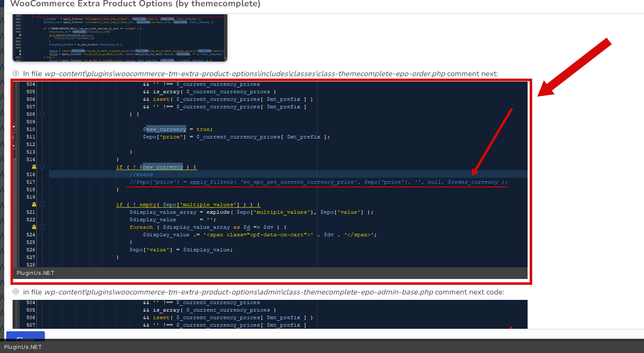Collapse the code fold at line 508

click(42, 114)
